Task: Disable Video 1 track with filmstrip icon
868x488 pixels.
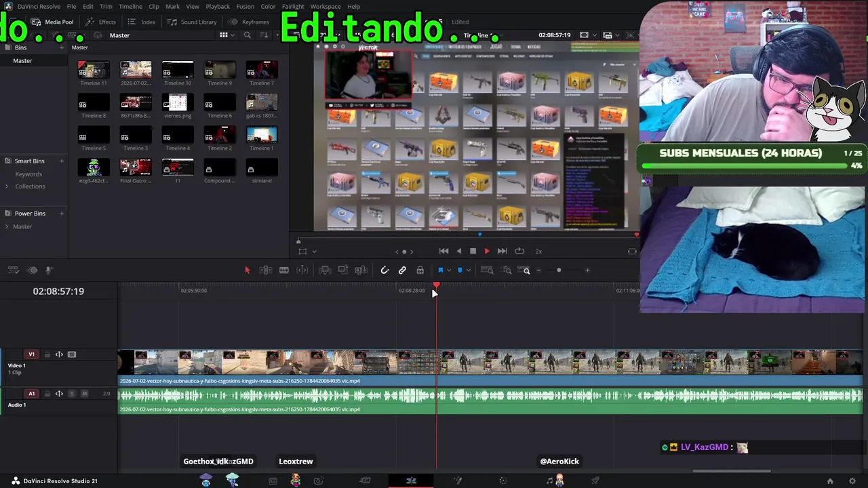Action: (72, 354)
